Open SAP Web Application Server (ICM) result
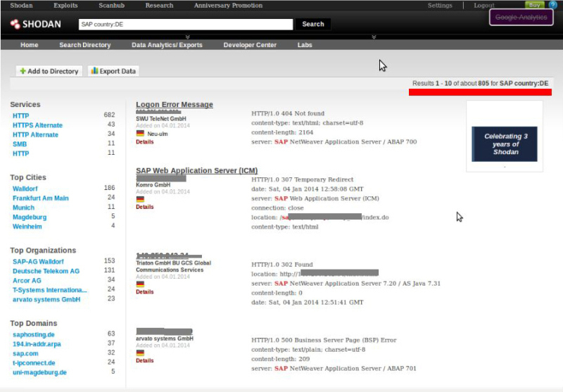Viewport: 563px width, 392px height. coord(196,170)
